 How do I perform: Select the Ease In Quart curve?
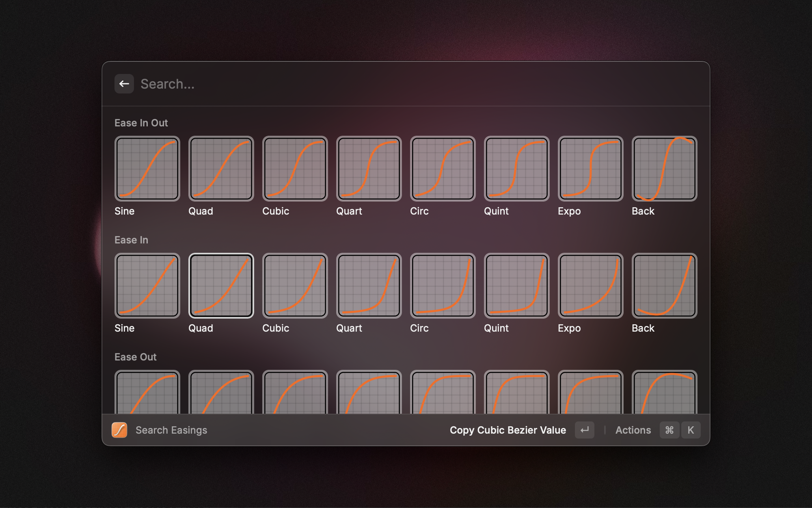[x=369, y=286]
